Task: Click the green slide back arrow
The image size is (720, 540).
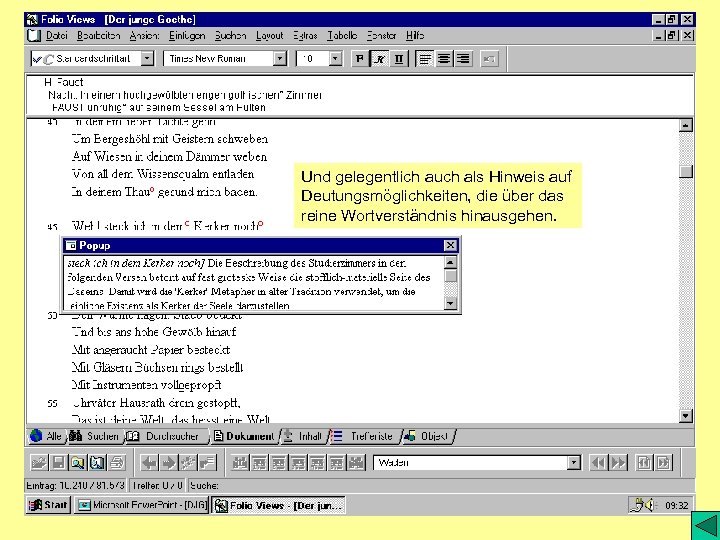Action: pos(706,525)
